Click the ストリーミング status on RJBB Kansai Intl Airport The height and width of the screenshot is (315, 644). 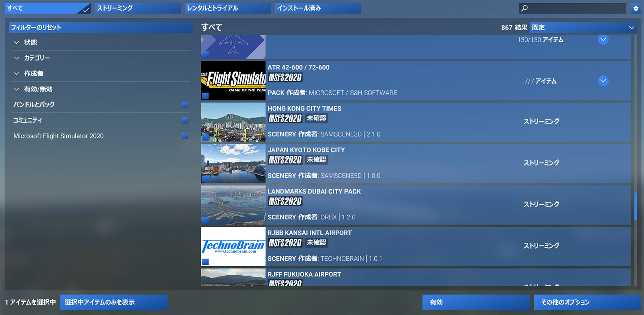pos(541,245)
